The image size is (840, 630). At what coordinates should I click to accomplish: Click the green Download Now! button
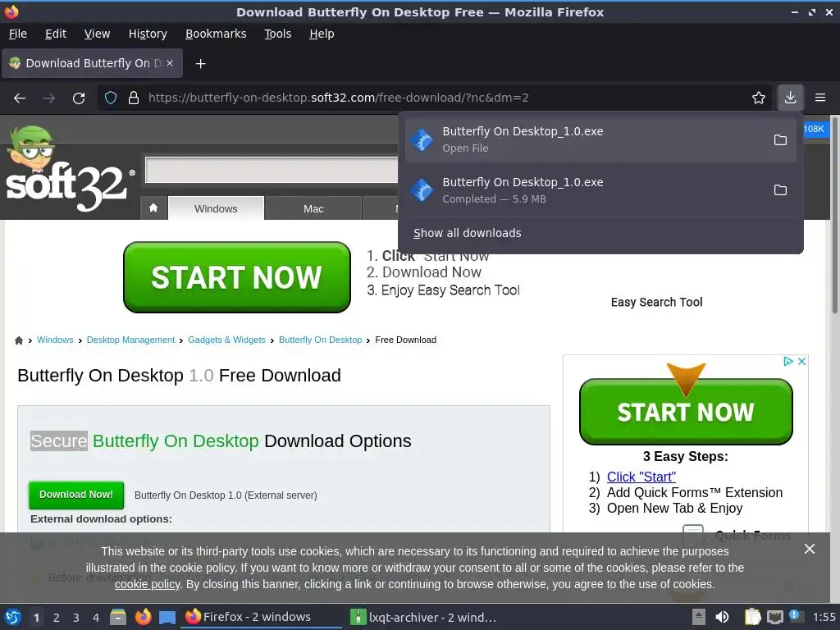pos(76,495)
